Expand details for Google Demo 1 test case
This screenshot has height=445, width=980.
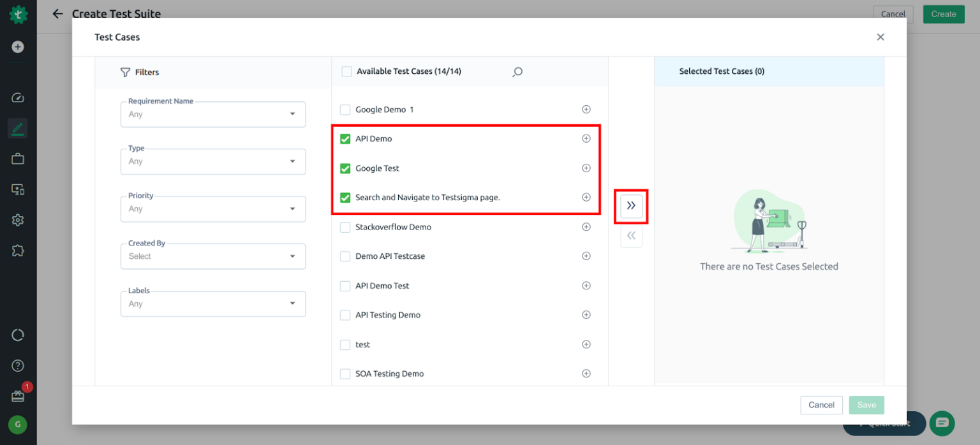coord(586,109)
